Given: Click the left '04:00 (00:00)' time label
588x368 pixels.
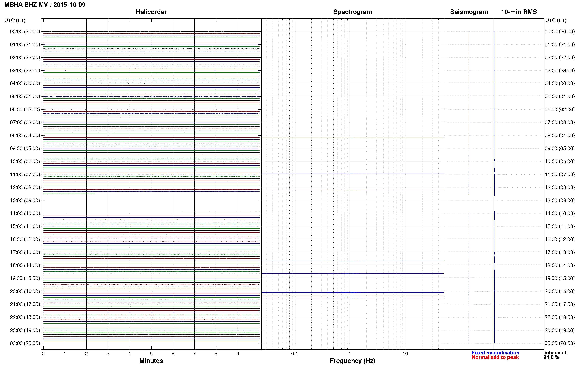Looking at the screenshot, I should [x=25, y=83].
